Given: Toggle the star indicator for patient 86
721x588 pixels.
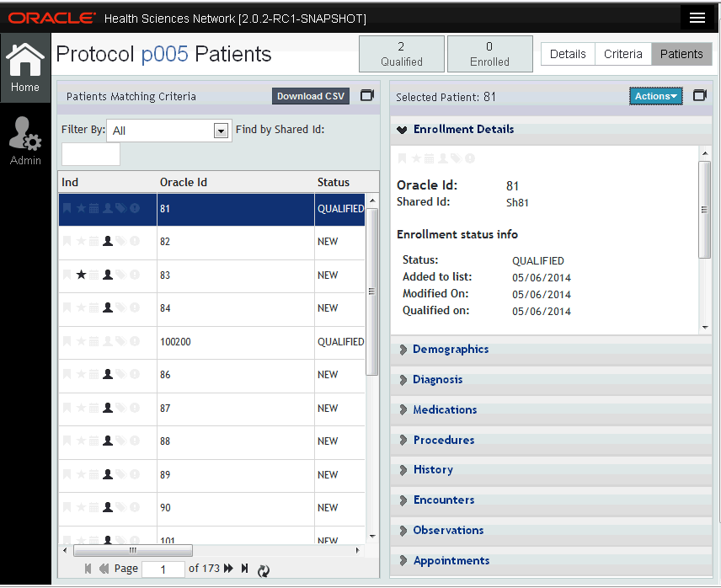Looking at the screenshot, I should click(81, 374).
